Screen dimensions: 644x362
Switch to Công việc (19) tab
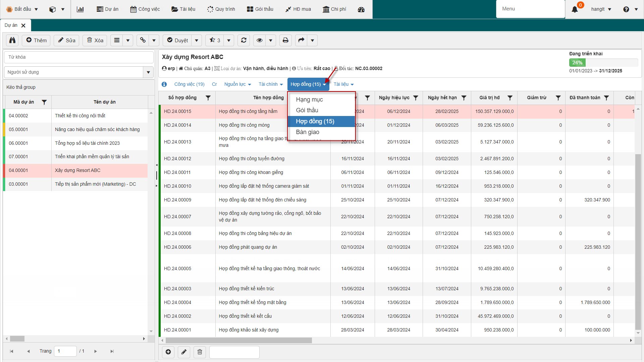tap(189, 84)
